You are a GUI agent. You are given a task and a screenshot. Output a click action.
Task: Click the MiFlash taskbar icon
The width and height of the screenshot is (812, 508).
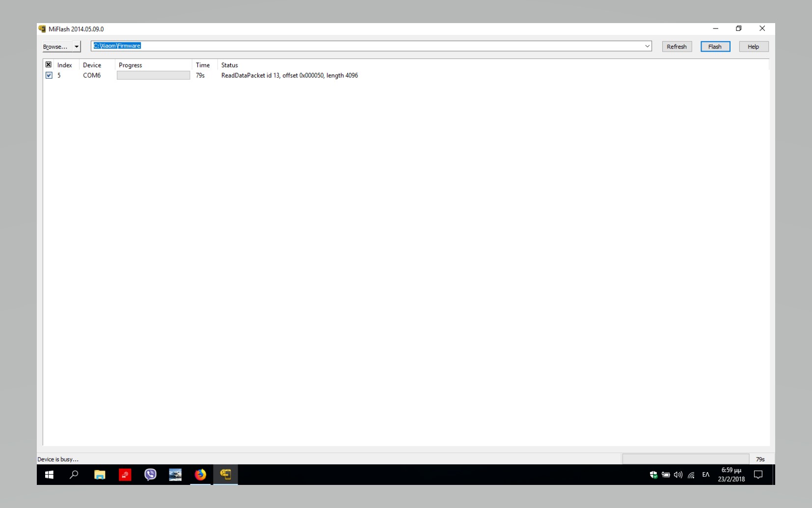(x=226, y=475)
